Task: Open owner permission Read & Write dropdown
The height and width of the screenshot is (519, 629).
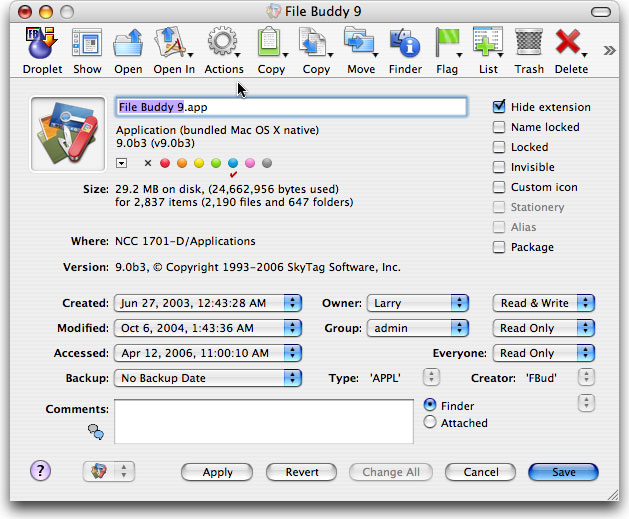Action: pyautogui.click(x=544, y=303)
